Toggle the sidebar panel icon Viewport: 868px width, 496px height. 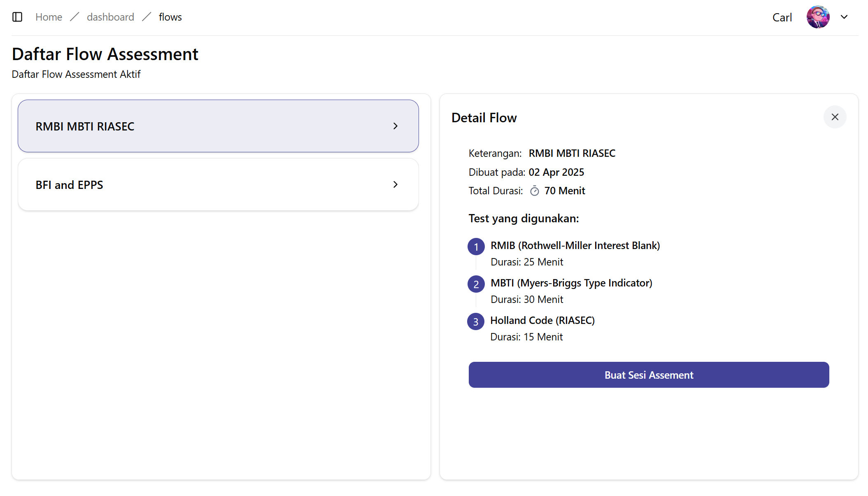pos(17,17)
